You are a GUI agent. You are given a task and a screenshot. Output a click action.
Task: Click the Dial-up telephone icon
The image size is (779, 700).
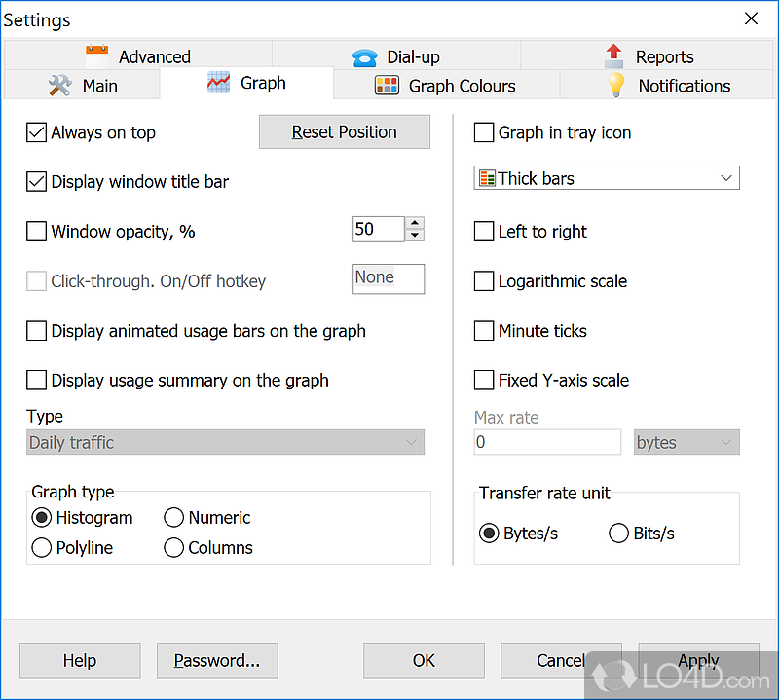[x=365, y=56]
